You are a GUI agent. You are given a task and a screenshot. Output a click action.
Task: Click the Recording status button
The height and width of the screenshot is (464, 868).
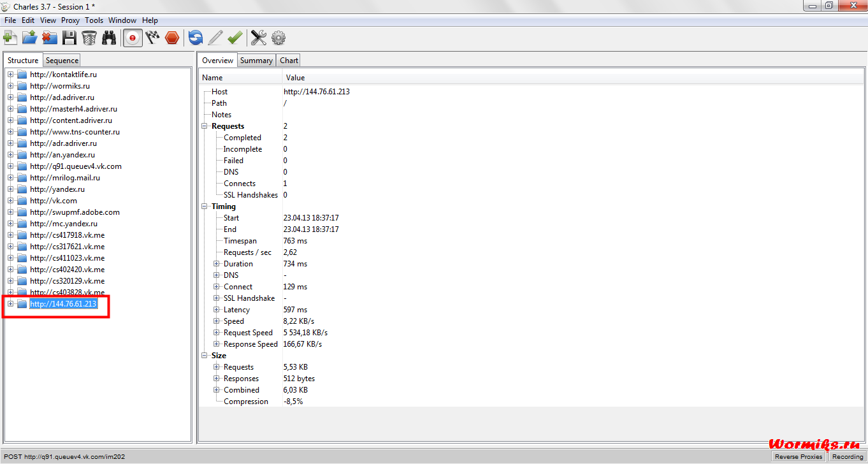pyautogui.click(x=848, y=456)
